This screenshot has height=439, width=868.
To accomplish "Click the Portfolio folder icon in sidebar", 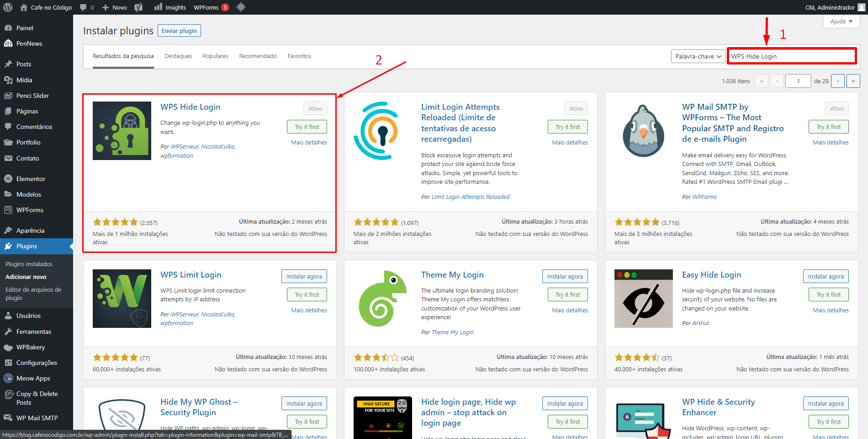I will click(8, 142).
